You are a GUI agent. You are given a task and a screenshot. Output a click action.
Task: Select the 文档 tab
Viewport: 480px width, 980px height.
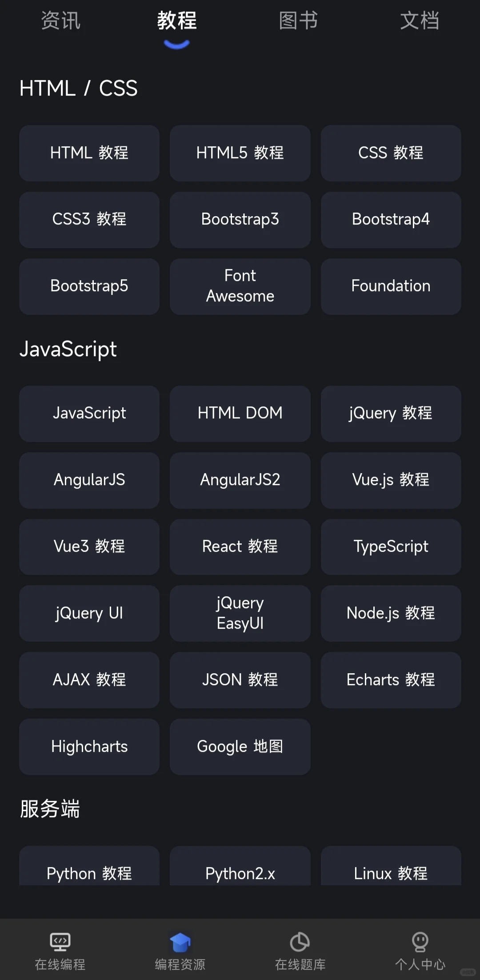coord(420,20)
